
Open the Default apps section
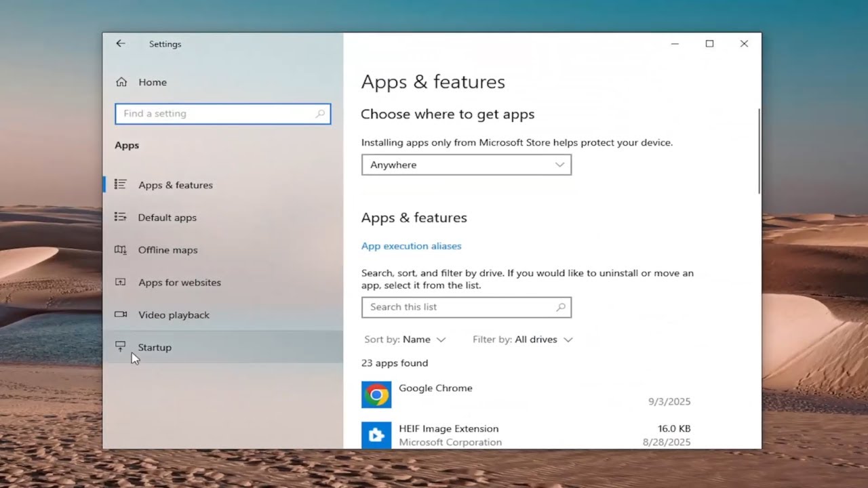(x=223, y=218)
